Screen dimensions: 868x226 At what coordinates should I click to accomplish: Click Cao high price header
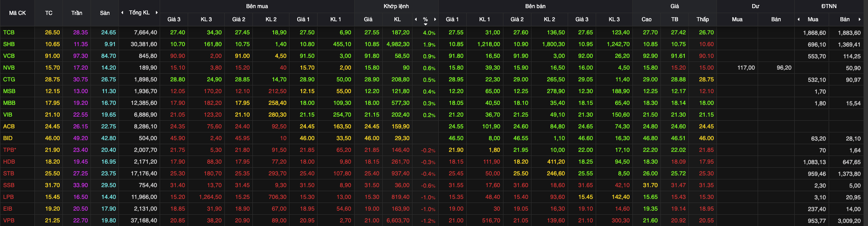pos(647,19)
